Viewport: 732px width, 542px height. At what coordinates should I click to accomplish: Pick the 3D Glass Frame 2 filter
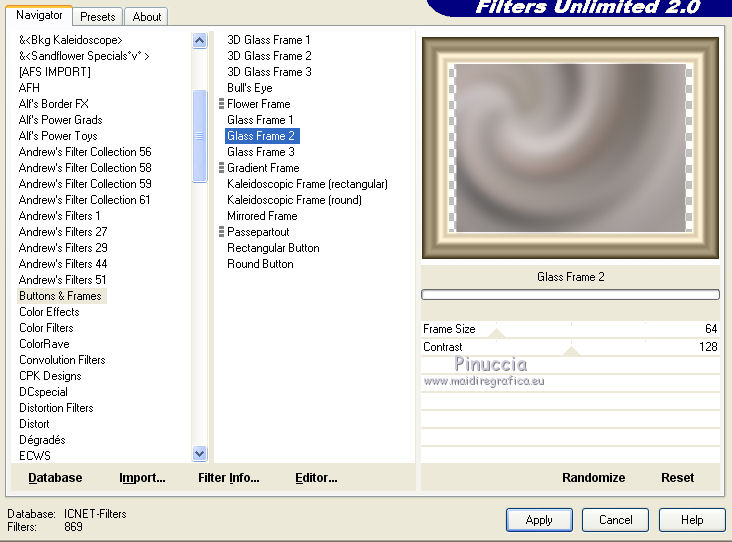(x=269, y=56)
